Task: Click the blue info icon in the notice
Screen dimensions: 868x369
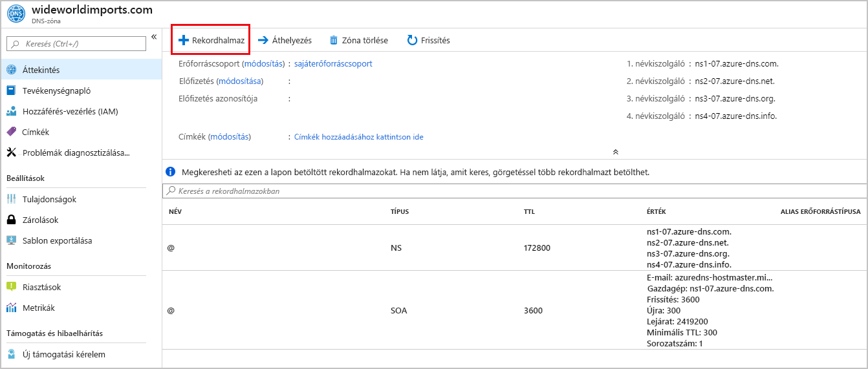Action: 170,172
